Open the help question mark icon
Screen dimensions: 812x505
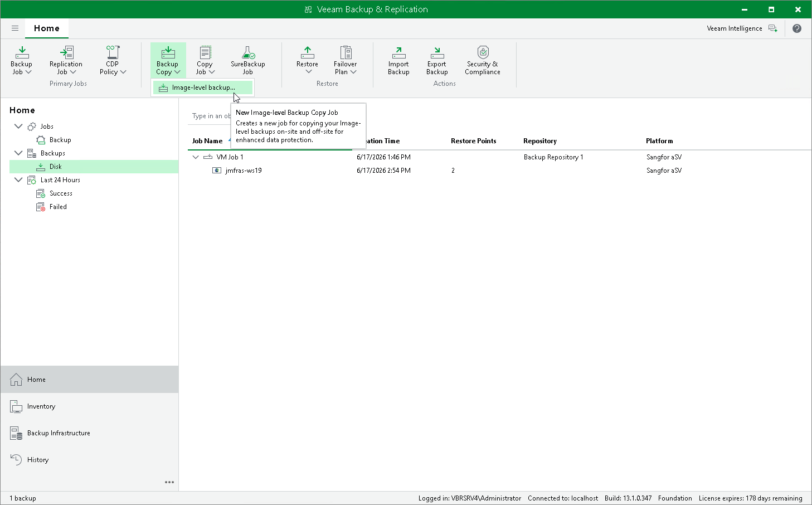coord(797,28)
